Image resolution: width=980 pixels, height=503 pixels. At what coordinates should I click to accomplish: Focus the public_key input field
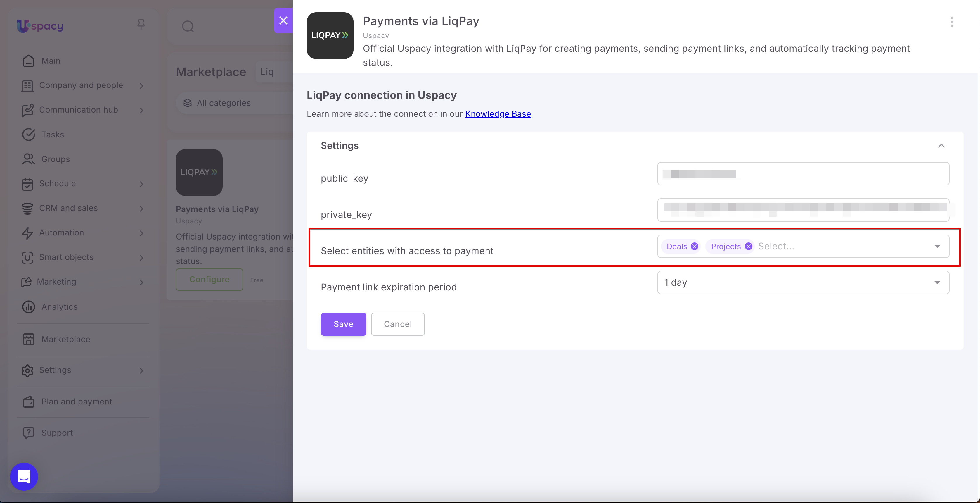tap(803, 174)
